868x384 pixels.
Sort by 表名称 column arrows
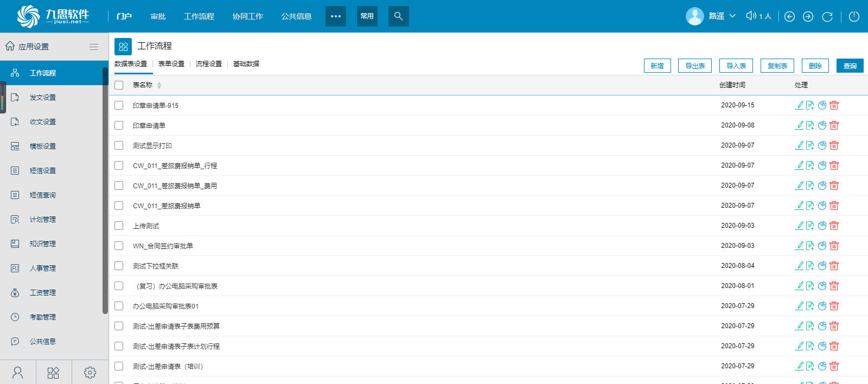(x=159, y=85)
